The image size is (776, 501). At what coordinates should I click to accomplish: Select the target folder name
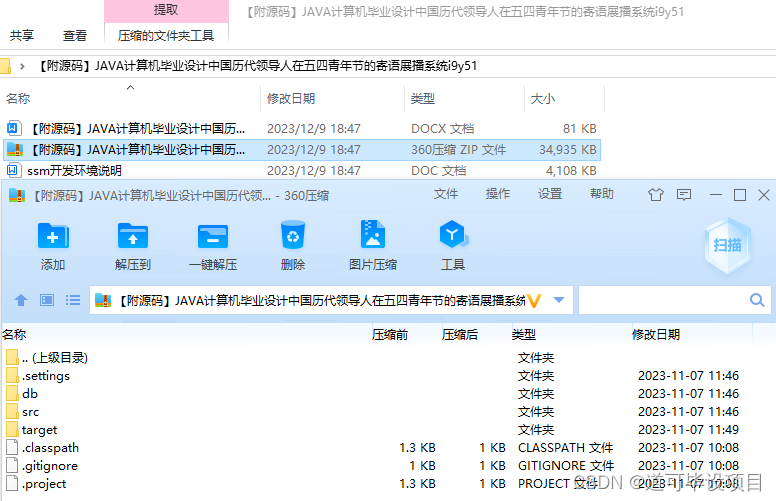coord(40,430)
